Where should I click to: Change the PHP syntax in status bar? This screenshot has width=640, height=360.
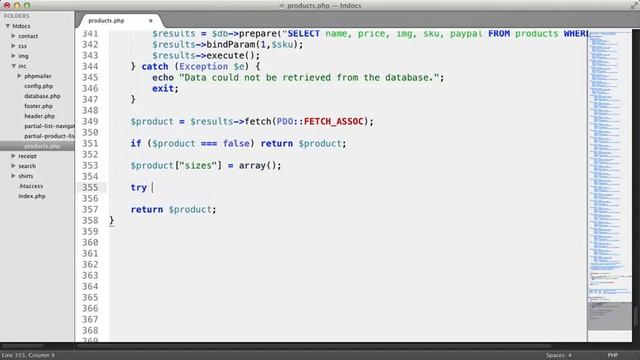[613, 355]
